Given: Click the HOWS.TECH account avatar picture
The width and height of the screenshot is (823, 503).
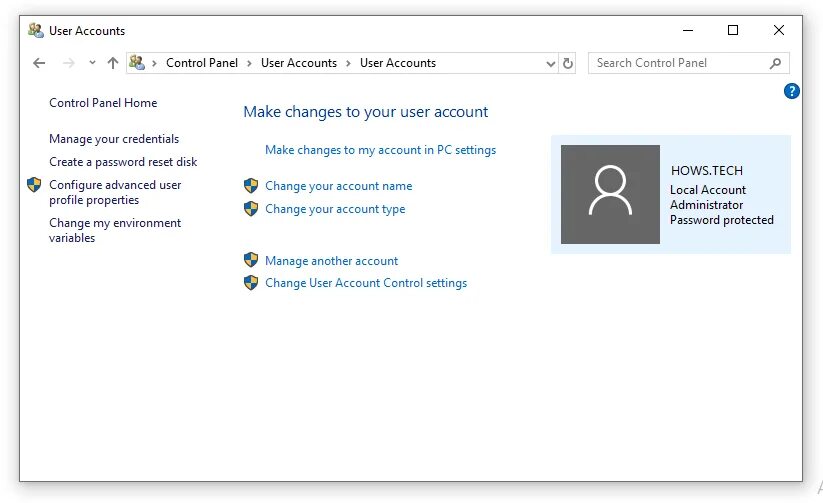Looking at the screenshot, I should (x=610, y=194).
